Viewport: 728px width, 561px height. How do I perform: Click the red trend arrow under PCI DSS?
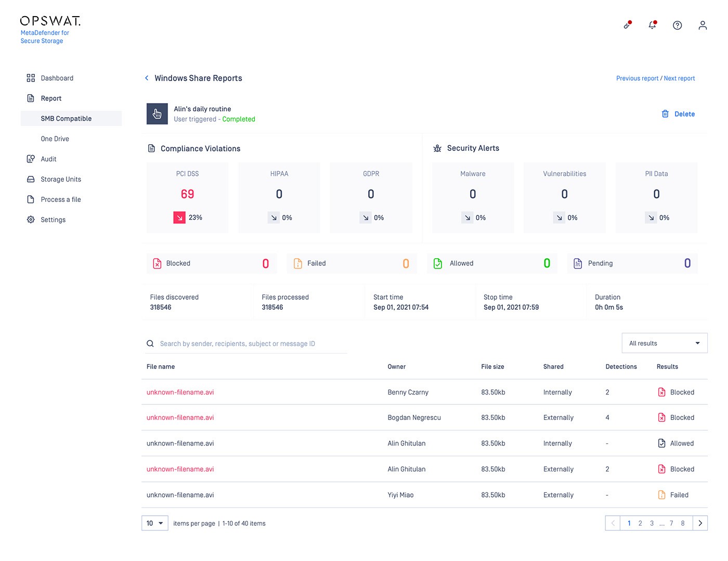179,218
